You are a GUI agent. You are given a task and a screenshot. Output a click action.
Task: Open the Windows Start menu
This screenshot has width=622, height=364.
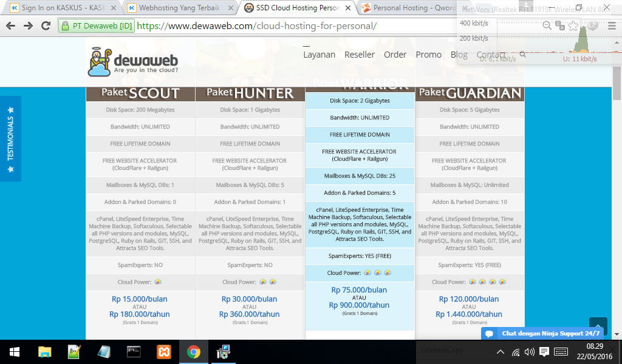click(15, 352)
